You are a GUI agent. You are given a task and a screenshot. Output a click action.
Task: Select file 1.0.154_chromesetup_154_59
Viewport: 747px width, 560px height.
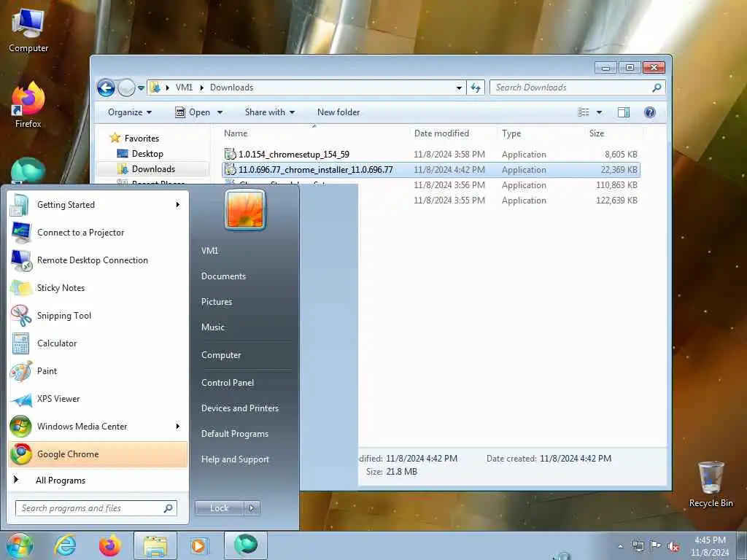click(293, 155)
